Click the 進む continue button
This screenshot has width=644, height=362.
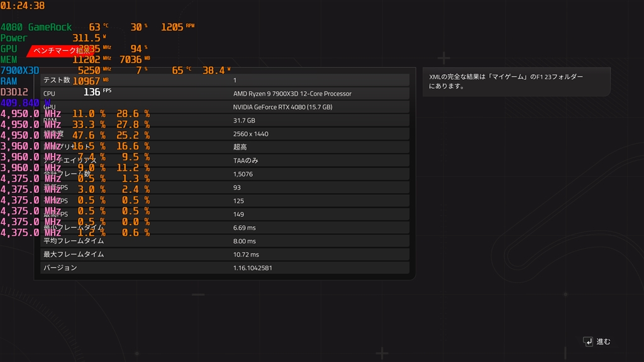[x=597, y=341]
